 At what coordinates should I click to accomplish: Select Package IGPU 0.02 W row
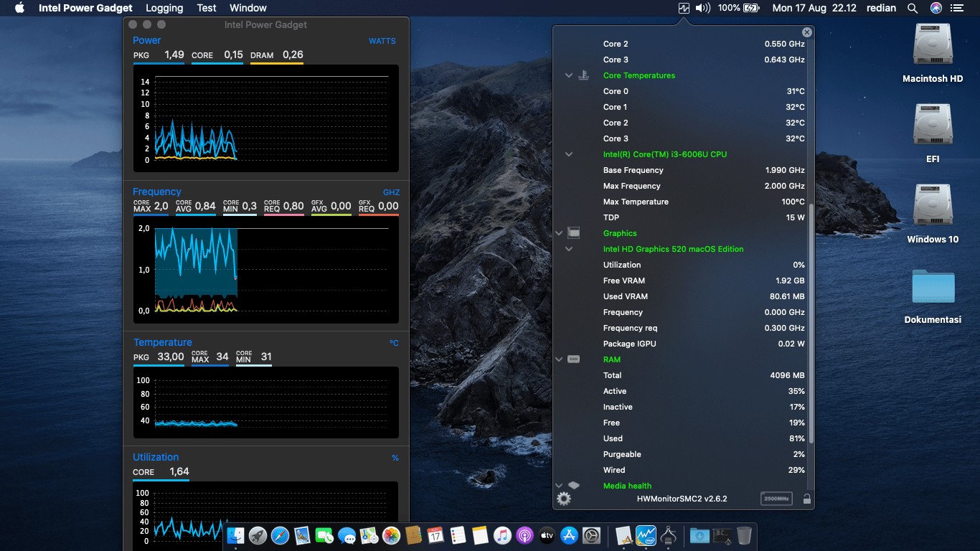click(704, 344)
